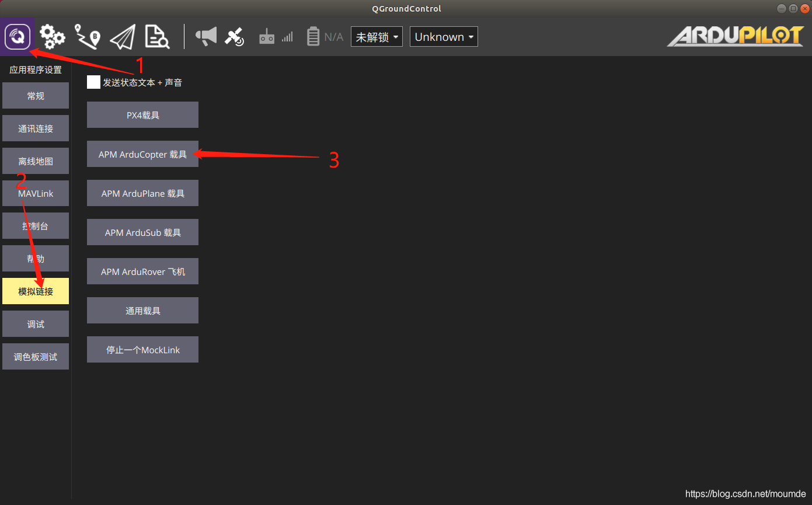Click the ArduPilot logo
812x505 pixels.
click(x=736, y=37)
